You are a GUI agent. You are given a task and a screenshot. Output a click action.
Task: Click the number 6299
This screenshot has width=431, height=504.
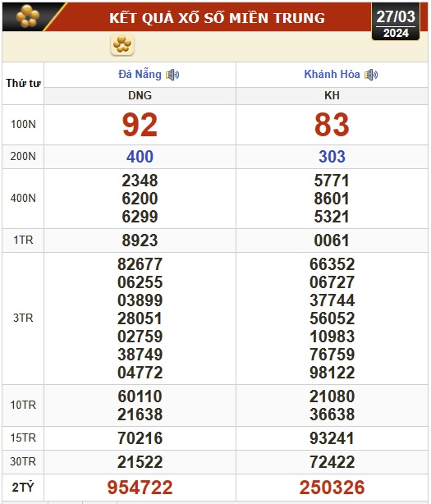coord(140,217)
